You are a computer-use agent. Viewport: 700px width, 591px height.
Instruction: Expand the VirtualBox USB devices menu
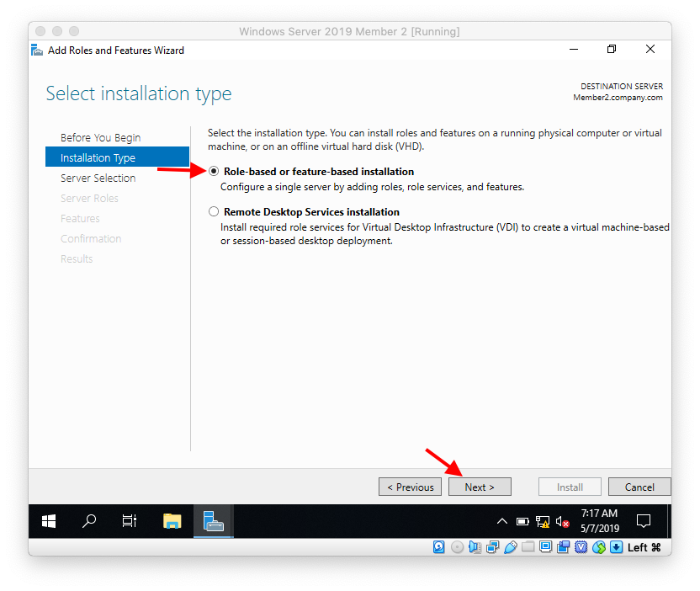pos(510,547)
